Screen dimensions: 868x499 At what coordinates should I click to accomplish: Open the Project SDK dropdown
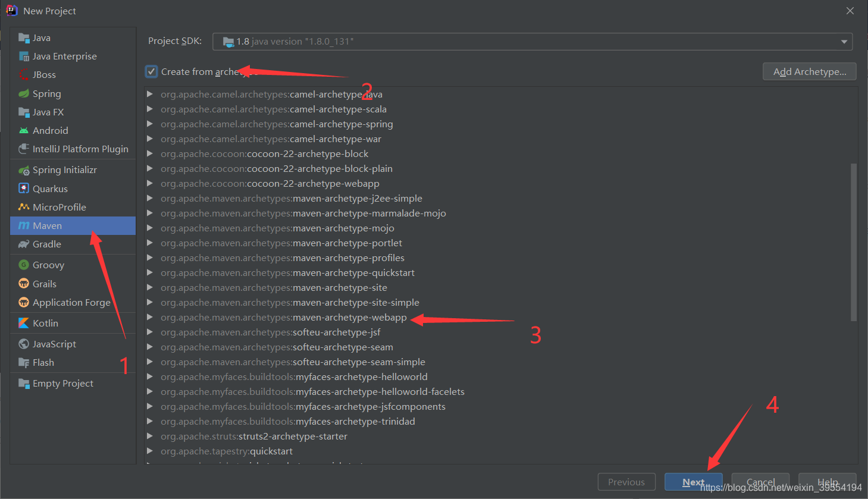point(844,42)
